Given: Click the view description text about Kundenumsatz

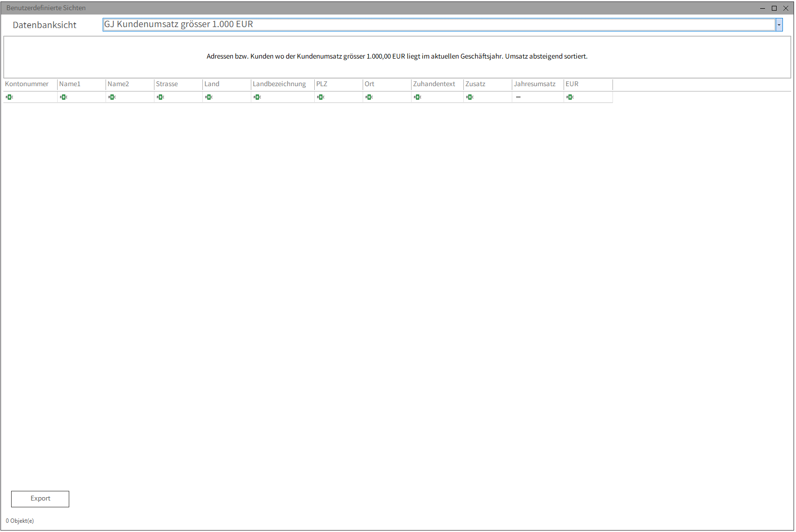Looking at the screenshot, I should pyautogui.click(x=397, y=57).
